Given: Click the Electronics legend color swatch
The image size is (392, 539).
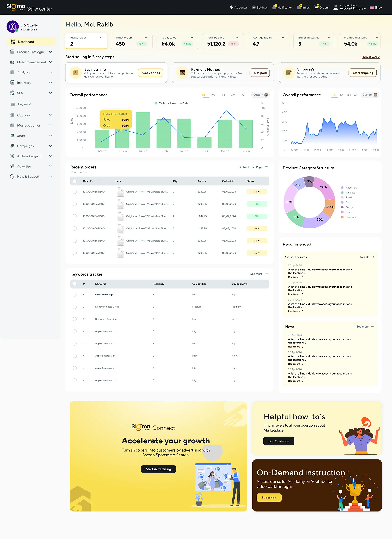Looking at the screenshot, I should pos(342,217).
